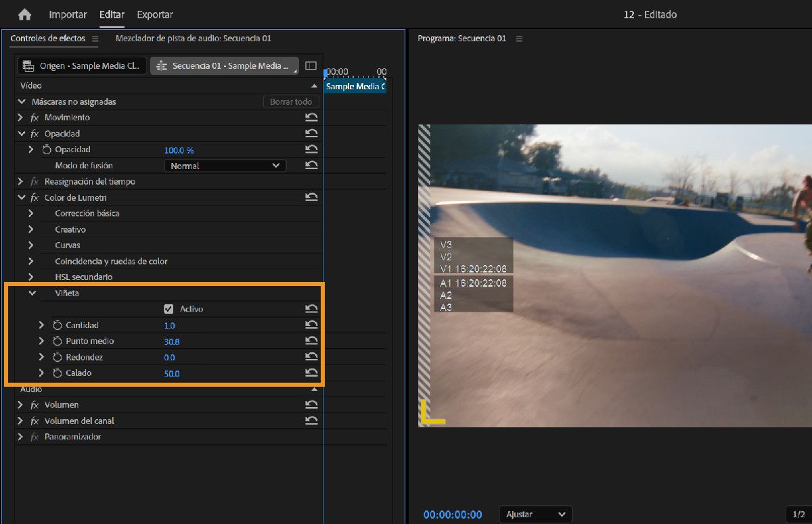Expand the Corrección básica section
The height and width of the screenshot is (524, 812).
(x=31, y=214)
